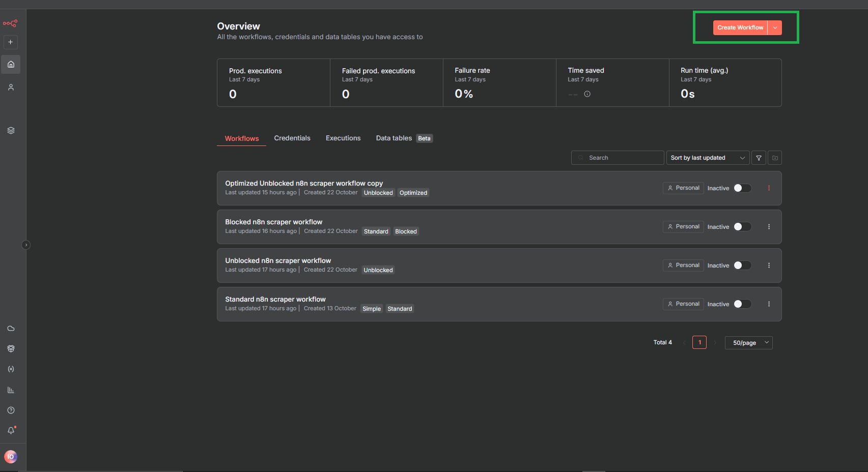Click Standard tag on Blocked scraper workflow
868x472 pixels.
[x=376, y=231]
